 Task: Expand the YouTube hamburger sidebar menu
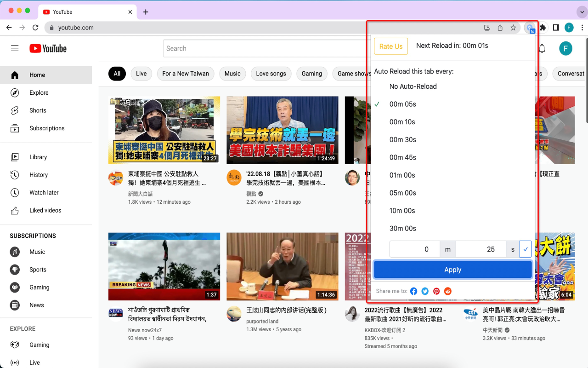coord(15,47)
